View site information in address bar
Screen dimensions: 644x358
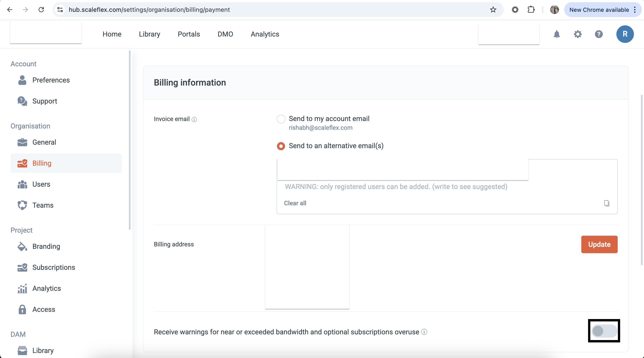click(x=60, y=10)
